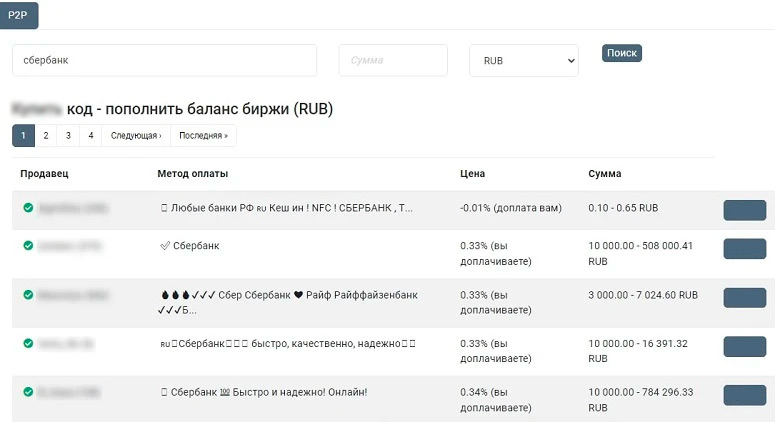This screenshot has height=422, width=775.
Task: Go to page 3 of results
Action: tap(68, 136)
